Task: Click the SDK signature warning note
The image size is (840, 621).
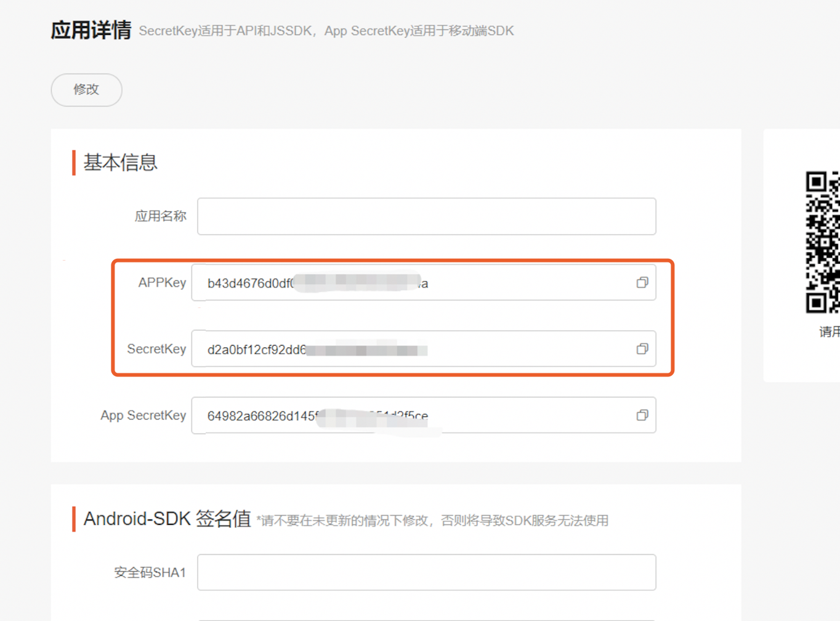Action: click(432, 521)
